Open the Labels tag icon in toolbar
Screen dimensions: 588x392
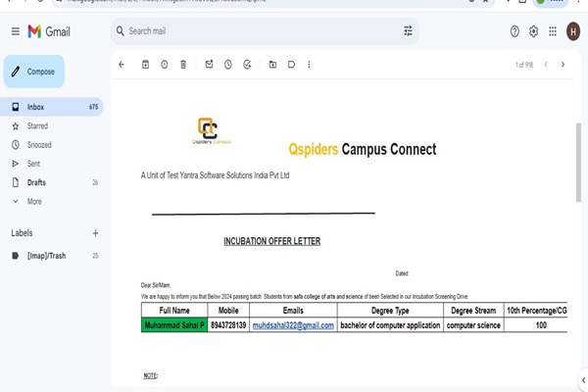tap(291, 65)
